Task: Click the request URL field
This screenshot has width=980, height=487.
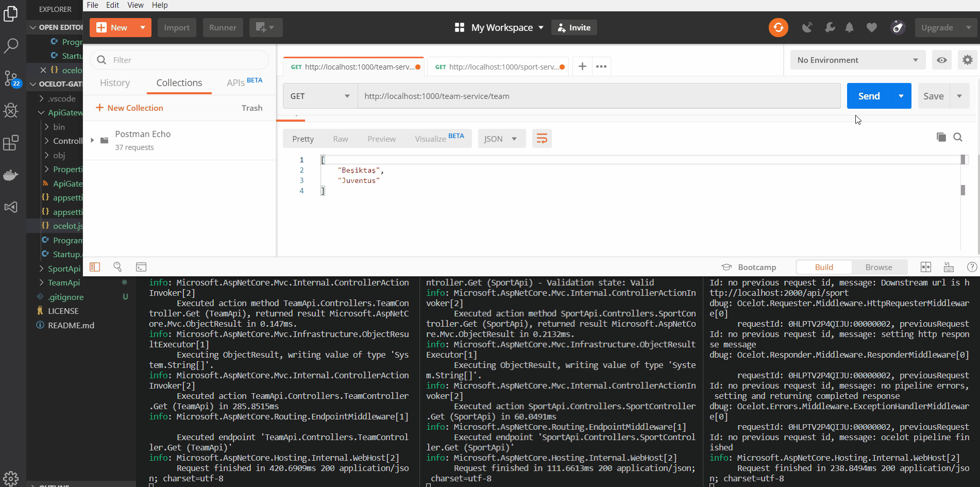Action: click(x=599, y=96)
